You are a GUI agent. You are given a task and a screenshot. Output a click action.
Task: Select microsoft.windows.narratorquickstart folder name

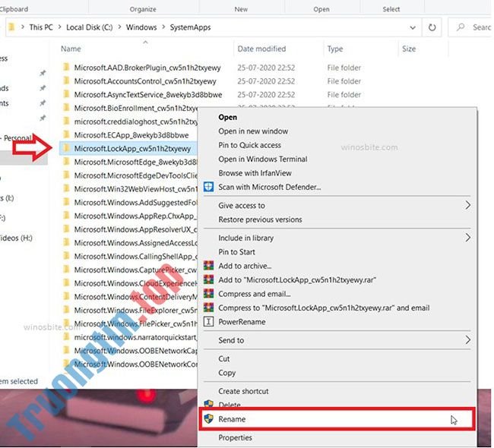pos(135,337)
